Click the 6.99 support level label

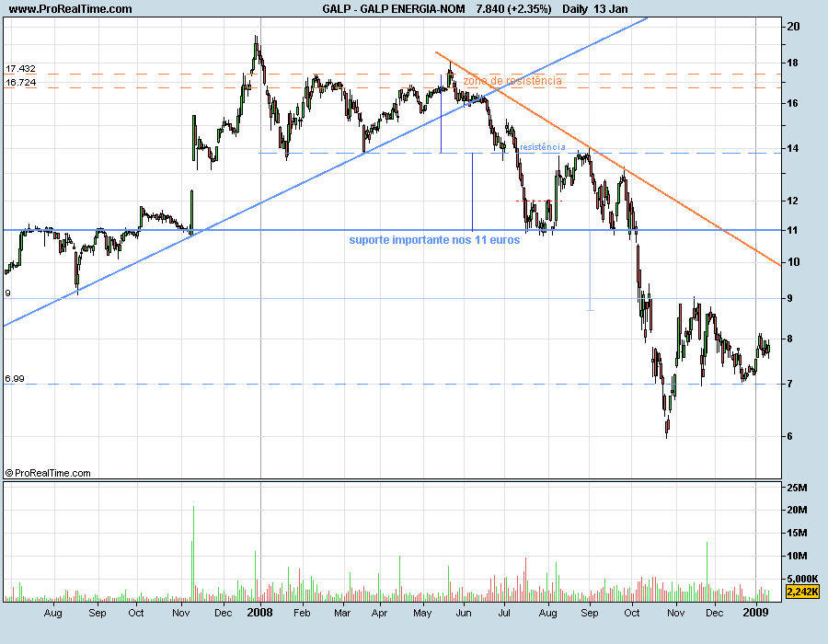(x=15, y=378)
